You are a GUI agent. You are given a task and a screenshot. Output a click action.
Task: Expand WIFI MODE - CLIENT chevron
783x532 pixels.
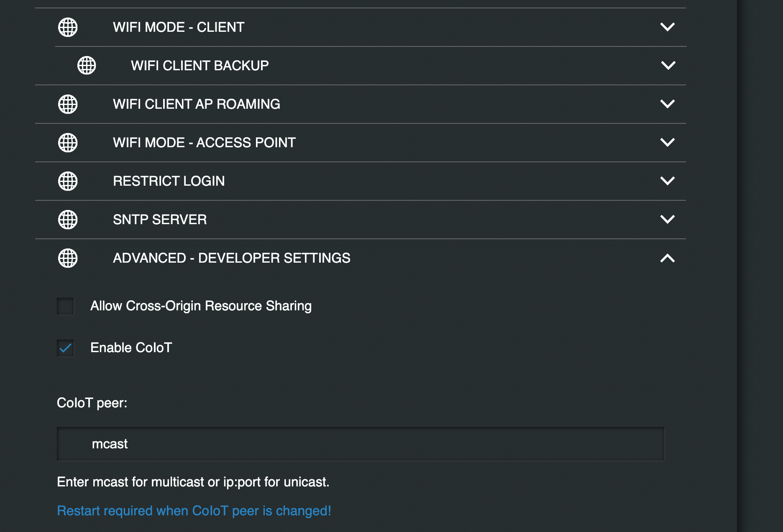tap(667, 27)
